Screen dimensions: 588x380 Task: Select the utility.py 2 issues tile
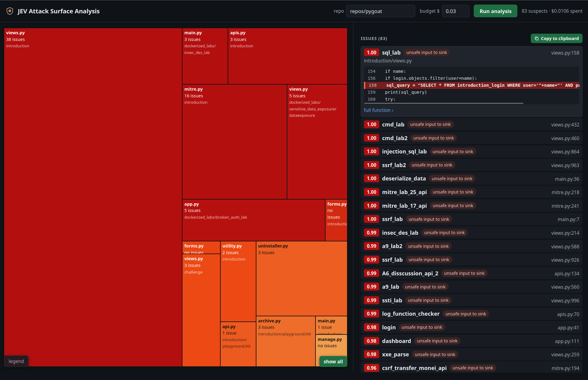click(238, 281)
